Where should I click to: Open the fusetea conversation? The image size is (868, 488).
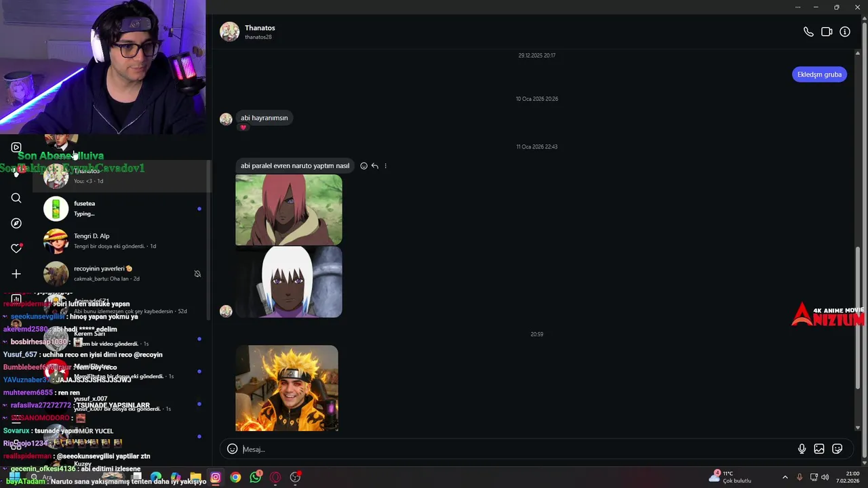[x=122, y=209]
